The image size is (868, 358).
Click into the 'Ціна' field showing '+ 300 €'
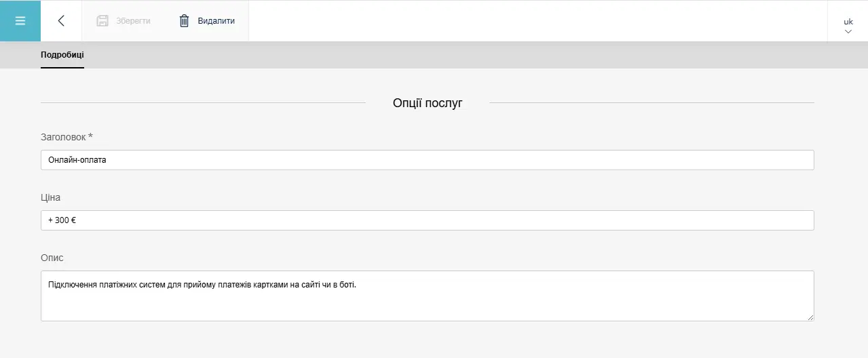(427, 220)
